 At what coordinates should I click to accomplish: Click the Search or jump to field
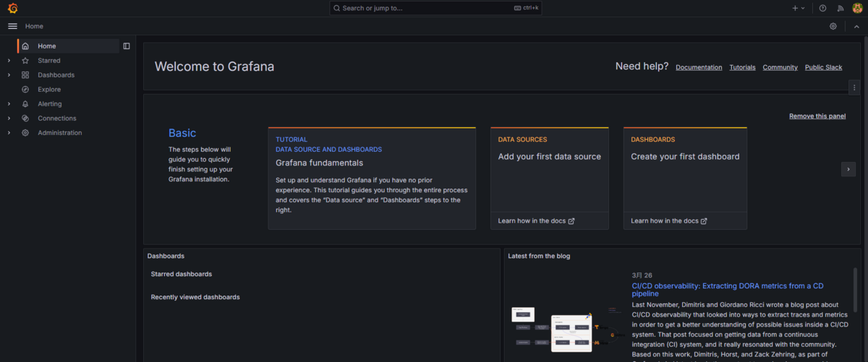(x=435, y=8)
